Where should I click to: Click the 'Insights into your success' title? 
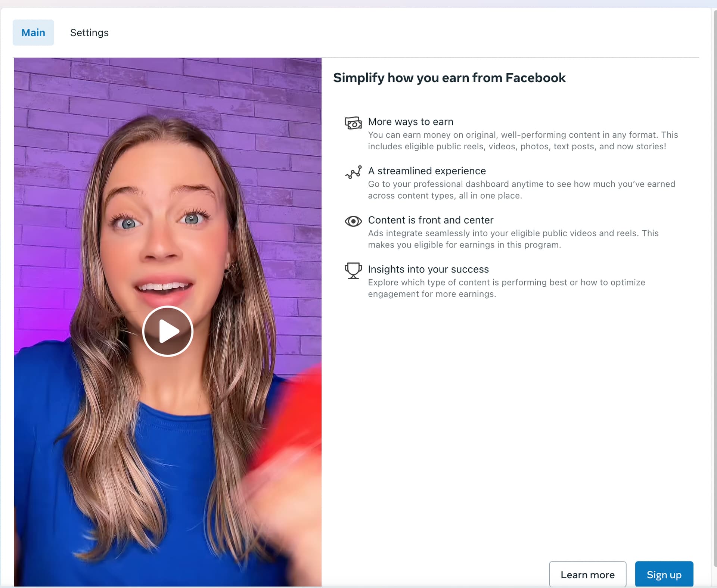tap(428, 269)
